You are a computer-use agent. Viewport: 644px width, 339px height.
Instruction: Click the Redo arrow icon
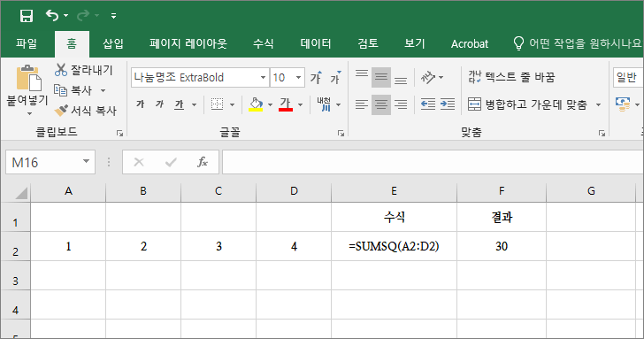pos(83,16)
